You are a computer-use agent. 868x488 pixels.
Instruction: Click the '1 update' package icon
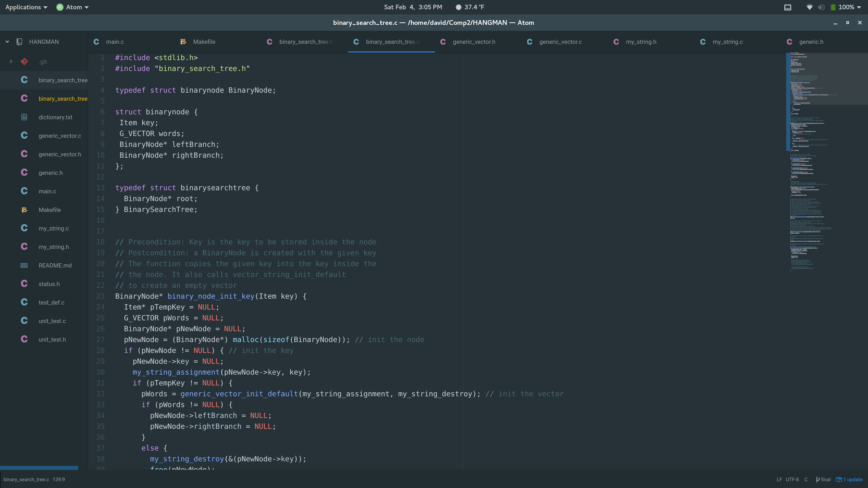point(839,480)
